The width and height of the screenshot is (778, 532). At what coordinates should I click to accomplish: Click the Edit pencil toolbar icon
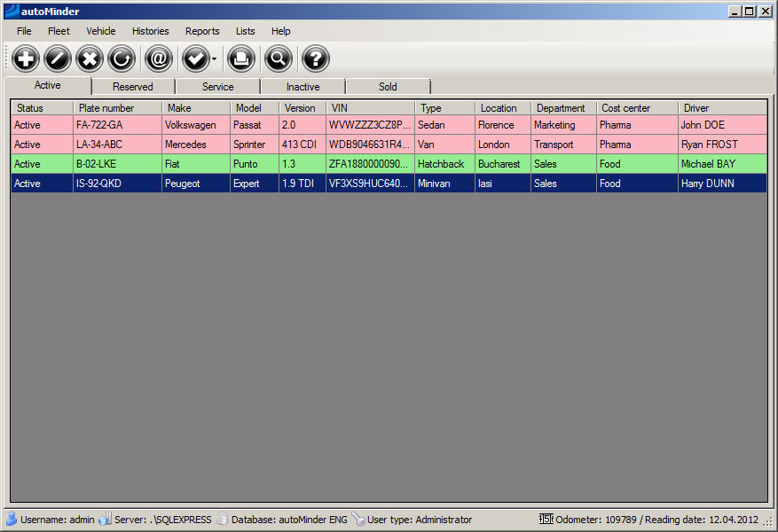pos(58,59)
